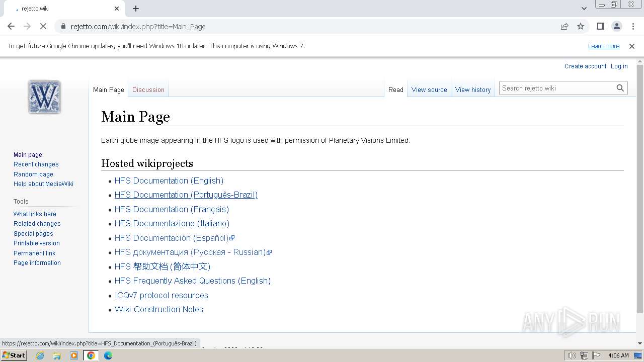Click the Windows Start button
Viewport: 644px width, 362px height.
[x=14, y=355]
